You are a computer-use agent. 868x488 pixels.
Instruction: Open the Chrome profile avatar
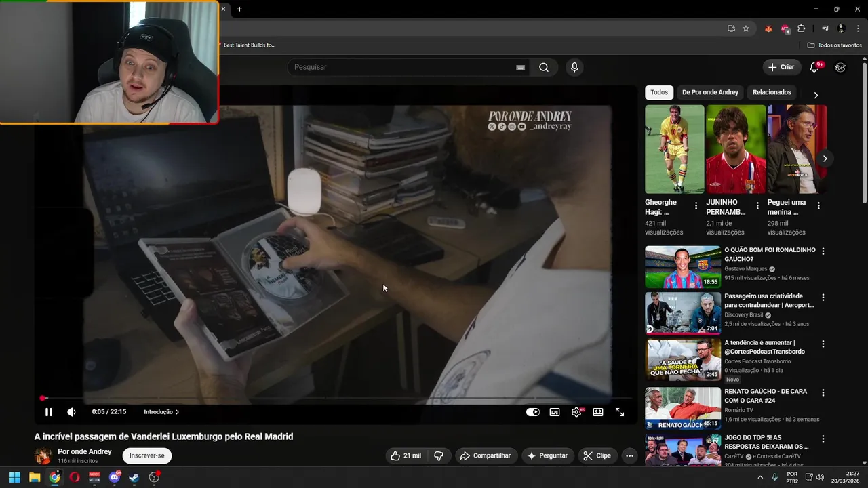(x=842, y=28)
